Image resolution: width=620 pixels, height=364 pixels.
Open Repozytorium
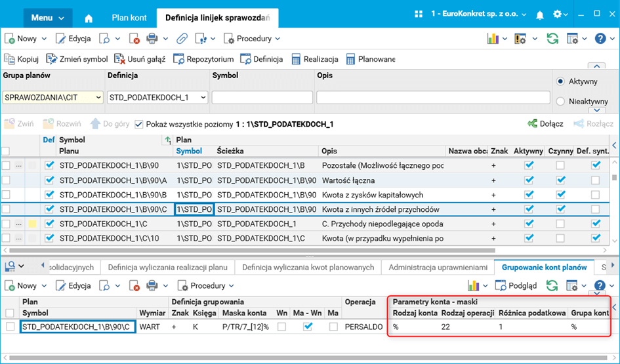click(203, 59)
